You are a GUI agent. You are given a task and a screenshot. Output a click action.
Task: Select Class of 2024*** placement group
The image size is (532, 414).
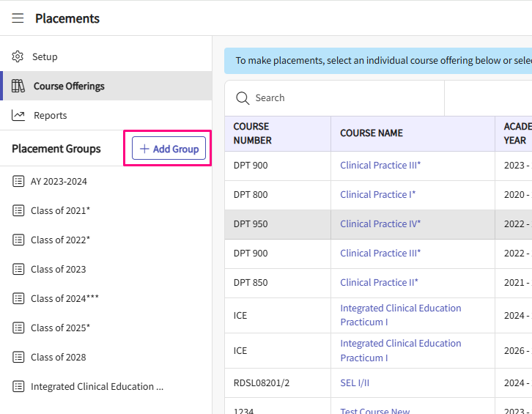[64, 298]
